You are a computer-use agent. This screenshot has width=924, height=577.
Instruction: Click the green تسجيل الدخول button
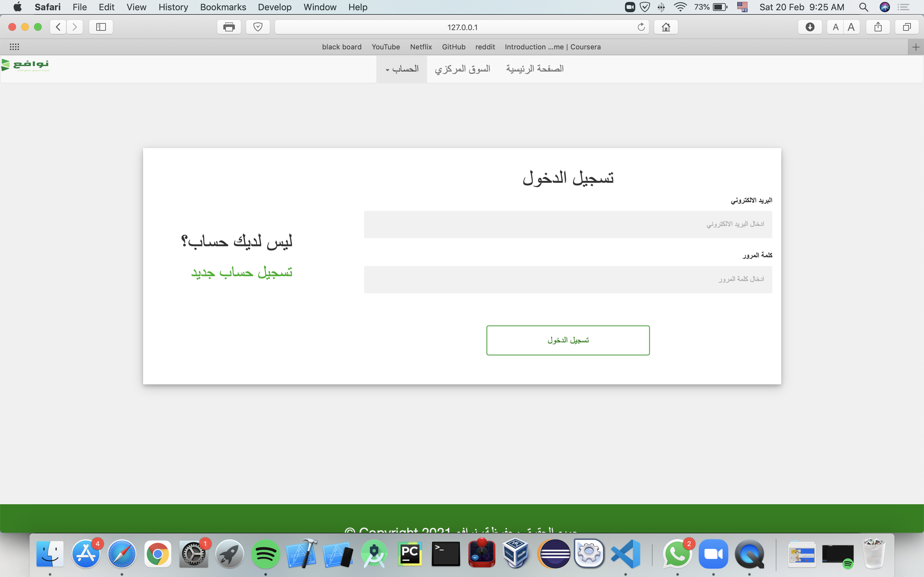(x=568, y=340)
